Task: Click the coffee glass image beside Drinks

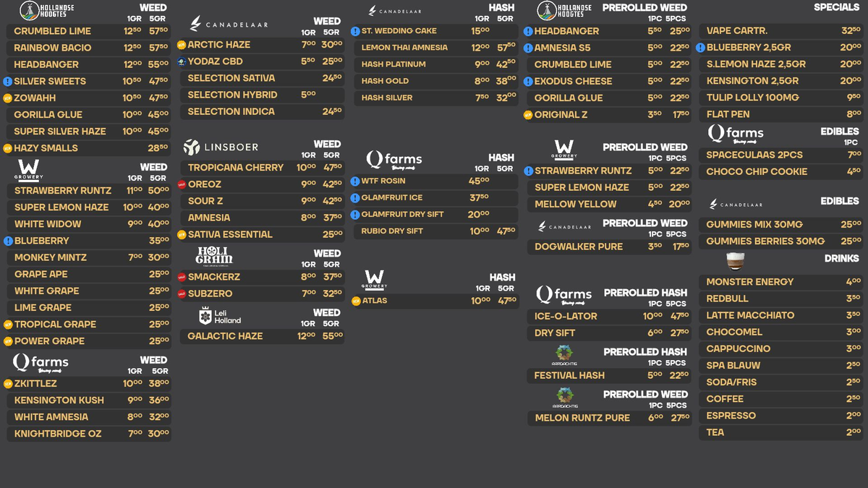Action: (736, 260)
